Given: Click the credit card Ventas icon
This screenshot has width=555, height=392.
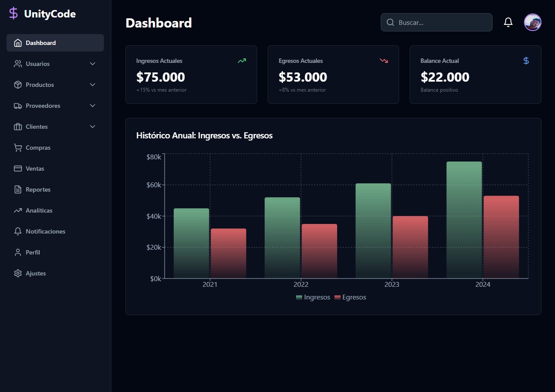Looking at the screenshot, I should (x=18, y=168).
